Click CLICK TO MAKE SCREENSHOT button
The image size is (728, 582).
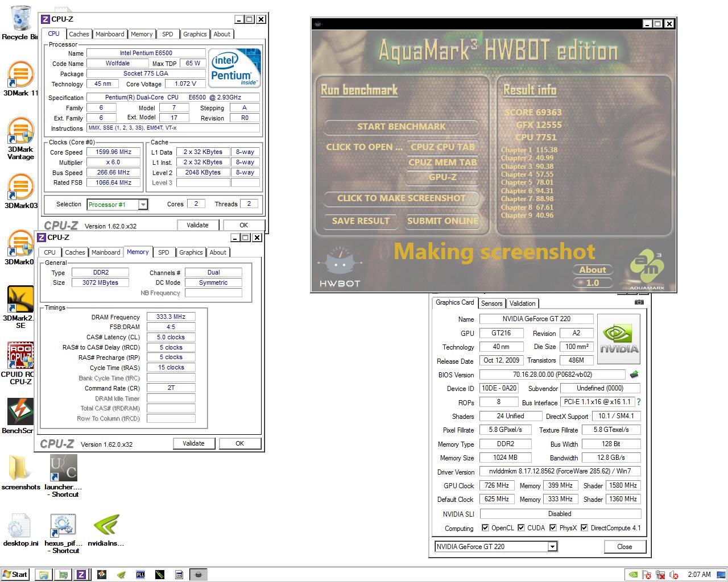402,198
